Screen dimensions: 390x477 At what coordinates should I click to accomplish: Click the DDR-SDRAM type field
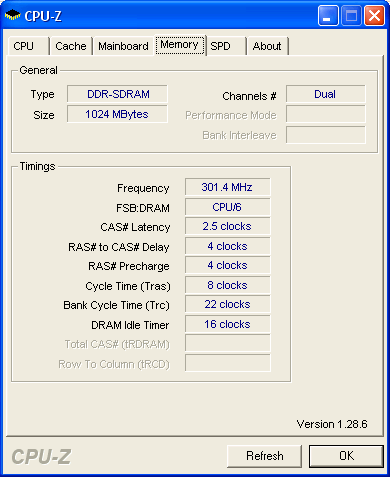pyautogui.click(x=117, y=94)
